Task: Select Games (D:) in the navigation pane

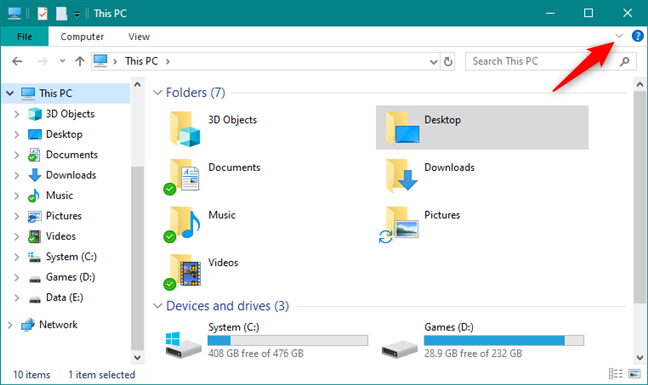Action: tap(70, 277)
